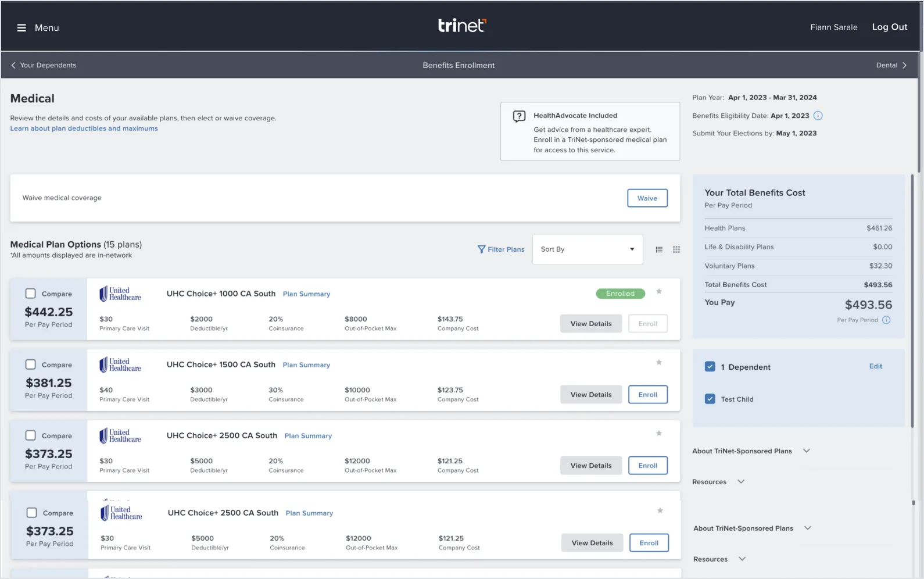This screenshot has height=579, width=924.
Task: View Details for UHC Choice+ 1000 CA South
Action: [x=591, y=324]
